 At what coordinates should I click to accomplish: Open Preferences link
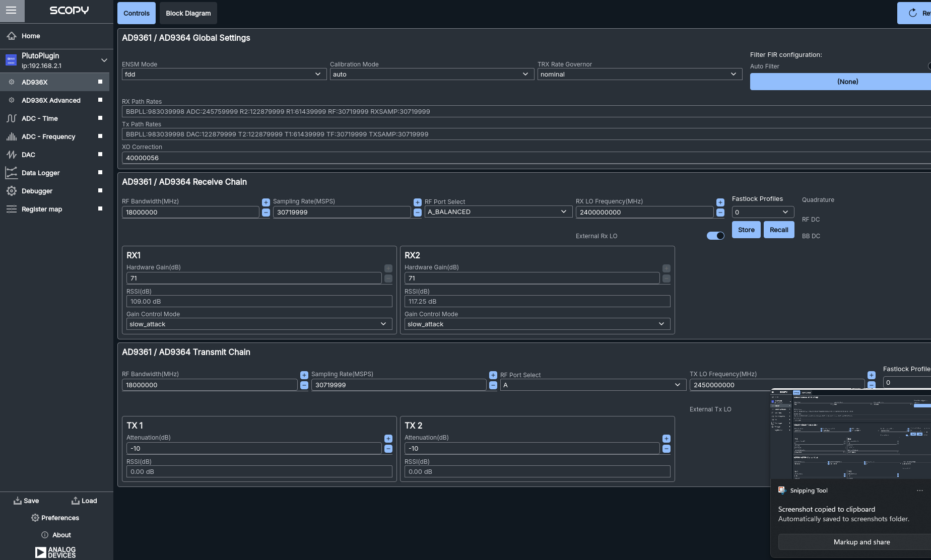click(55, 518)
